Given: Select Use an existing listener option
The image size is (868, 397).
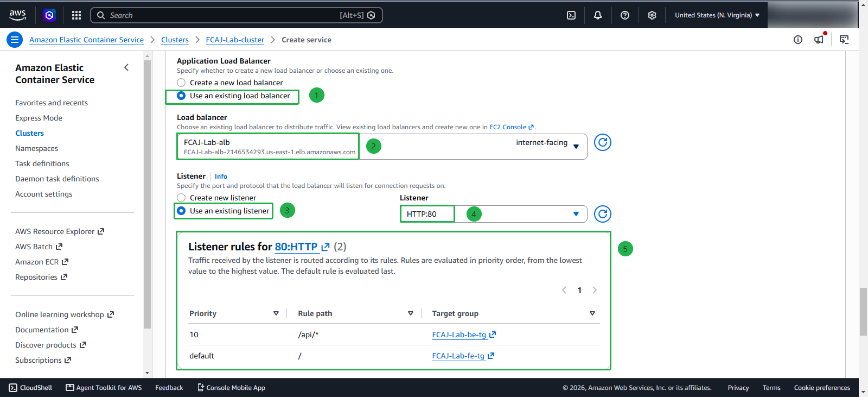Looking at the screenshot, I should 181,211.
